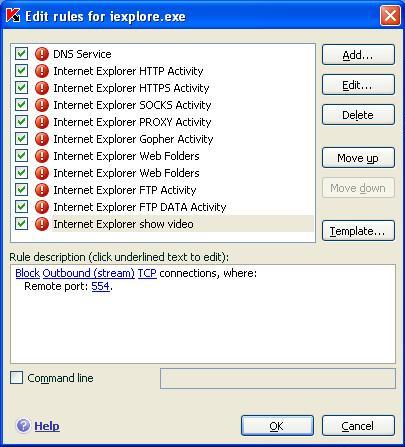Click the block icon for Gopher Activity rule

42,139
